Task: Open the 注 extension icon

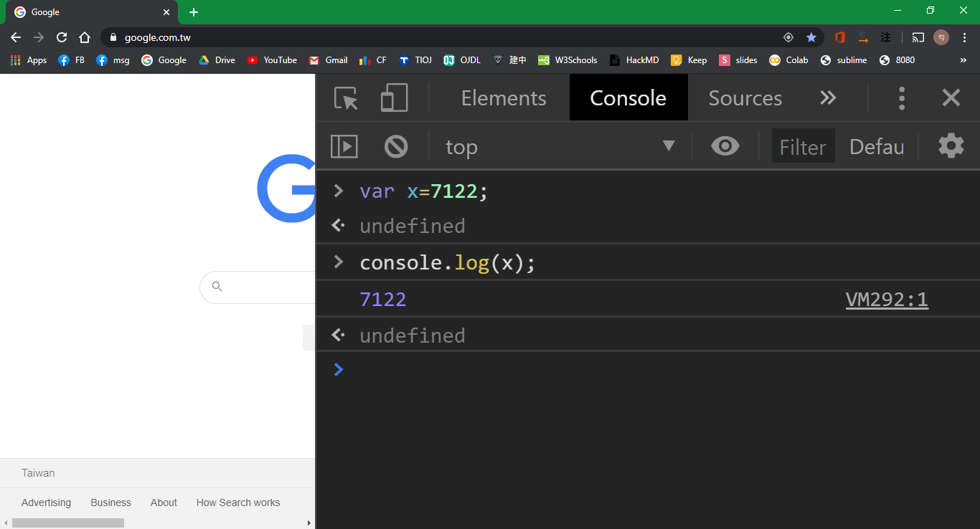Action: click(x=886, y=37)
